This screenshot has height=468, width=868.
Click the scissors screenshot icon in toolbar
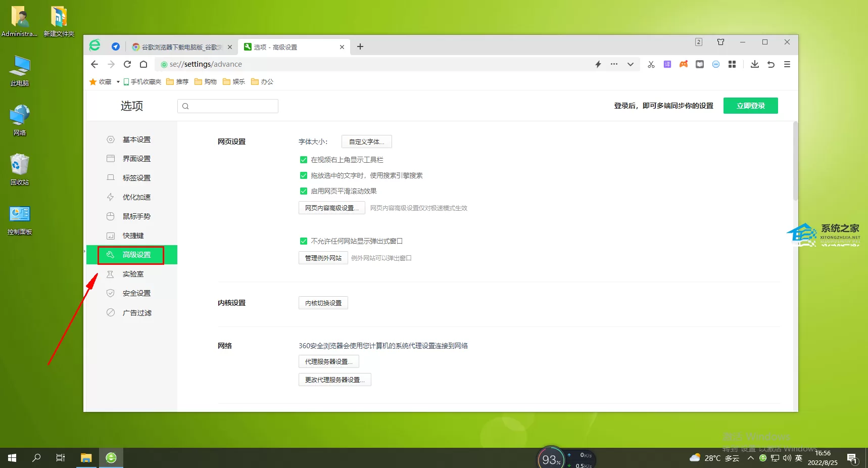651,64
